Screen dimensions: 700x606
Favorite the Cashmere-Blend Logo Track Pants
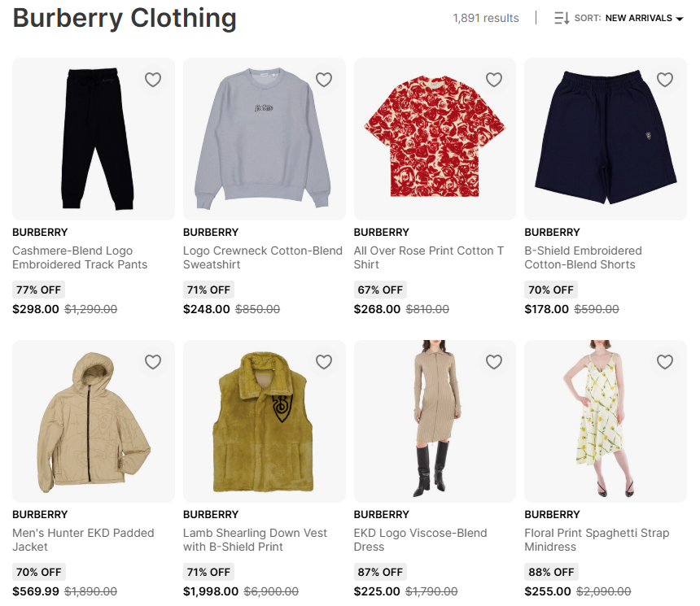(x=153, y=80)
